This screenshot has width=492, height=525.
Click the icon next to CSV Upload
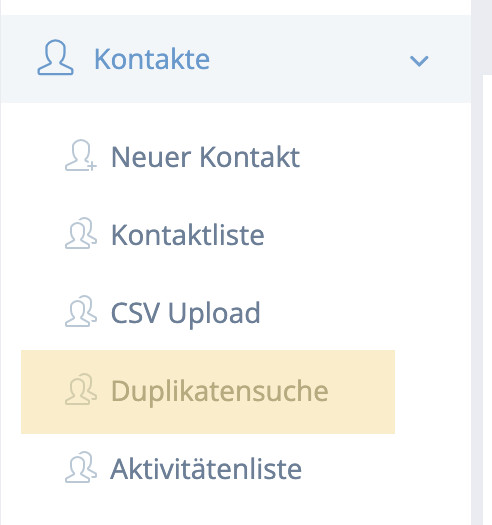click(x=81, y=311)
